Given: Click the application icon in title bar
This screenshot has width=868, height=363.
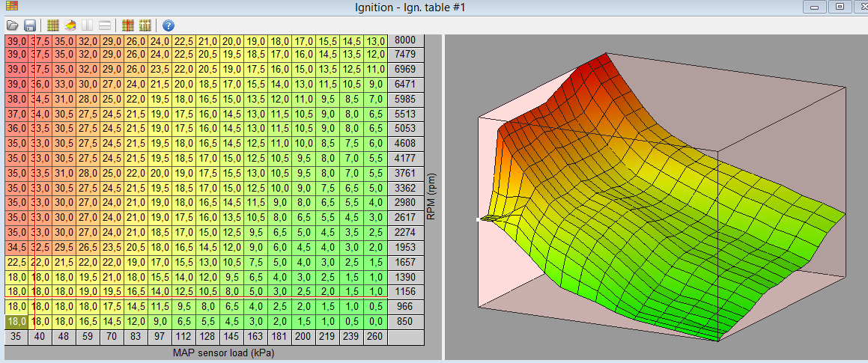Looking at the screenshot, I should [x=12, y=6].
